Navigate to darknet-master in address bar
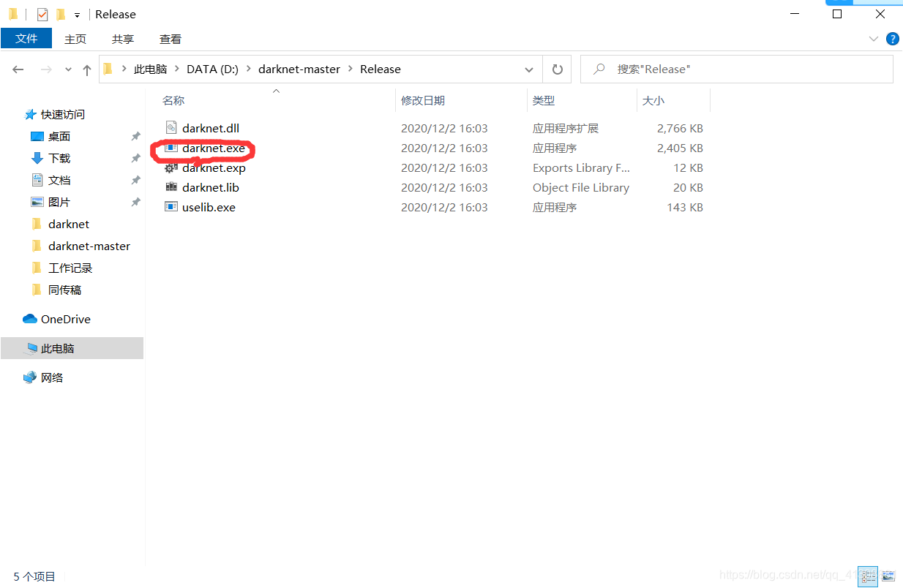 click(x=299, y=69)
